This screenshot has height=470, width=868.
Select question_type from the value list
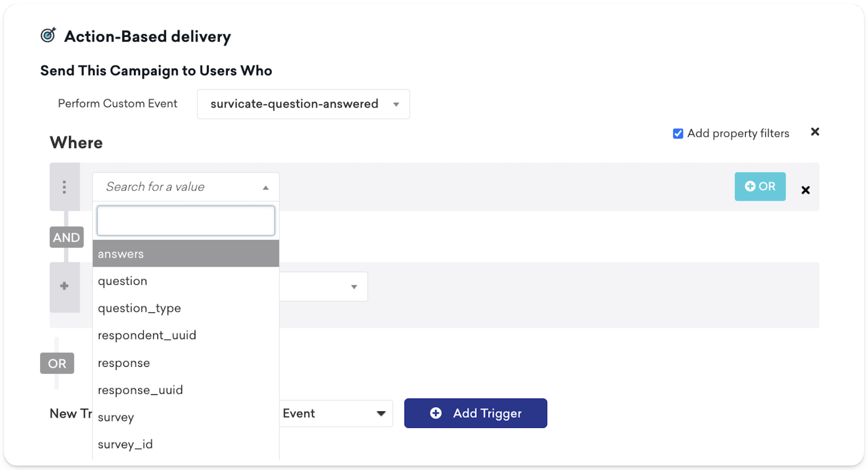pos(139,308)
